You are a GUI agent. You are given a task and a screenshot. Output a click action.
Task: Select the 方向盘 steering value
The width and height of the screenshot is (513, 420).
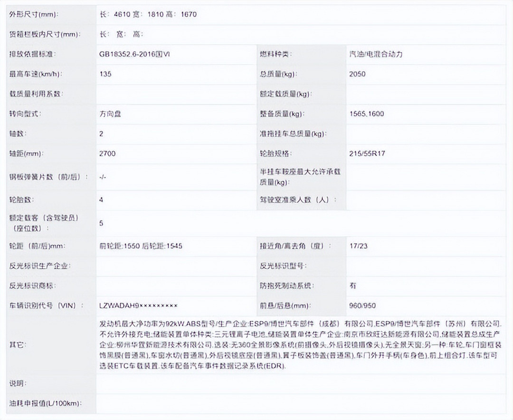[110, 114]
